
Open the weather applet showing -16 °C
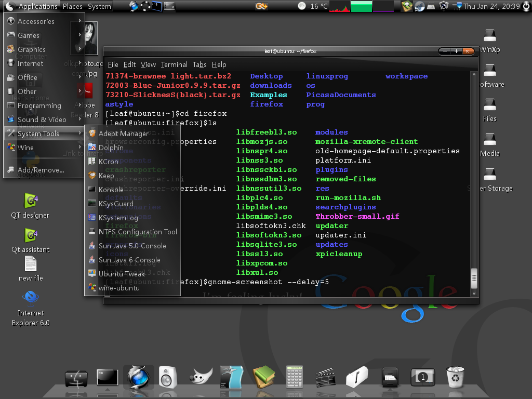(x=312, y=6)
